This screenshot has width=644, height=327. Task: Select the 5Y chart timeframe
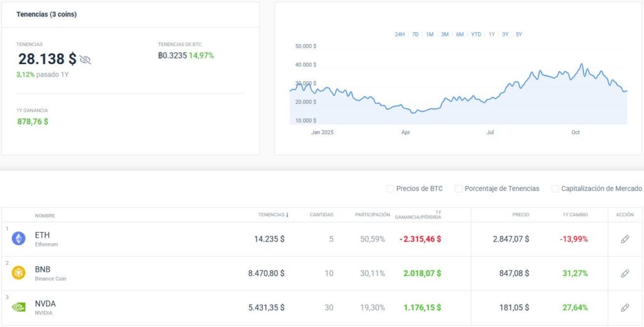coord(519,35)
